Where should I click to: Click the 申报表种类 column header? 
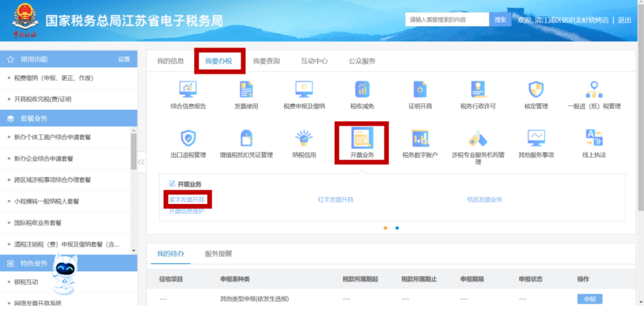(235, 279)
